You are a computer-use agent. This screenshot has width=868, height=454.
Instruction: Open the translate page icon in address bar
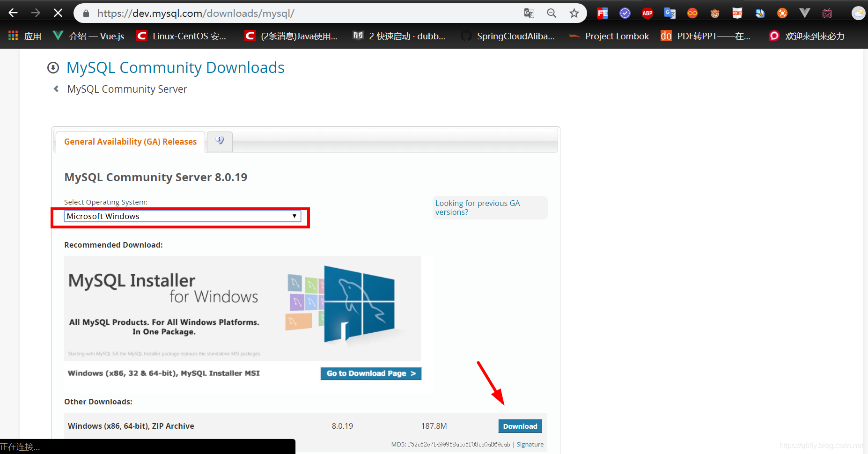click(529, 13)
